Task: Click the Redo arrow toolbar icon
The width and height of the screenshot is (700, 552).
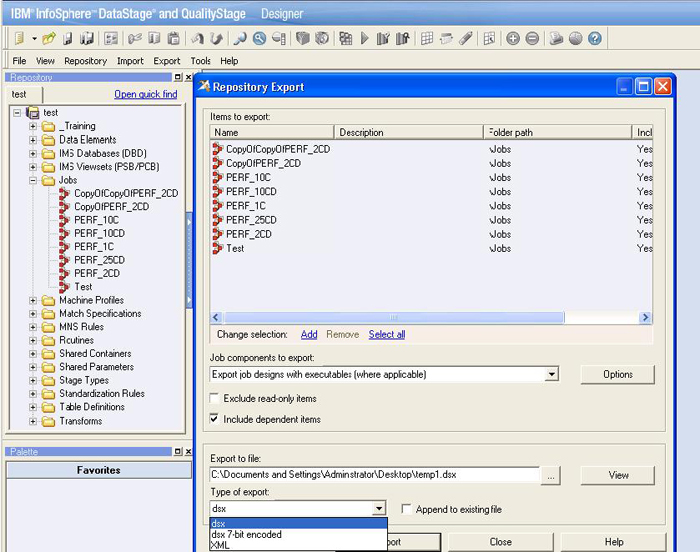Action: pos(217,38)
